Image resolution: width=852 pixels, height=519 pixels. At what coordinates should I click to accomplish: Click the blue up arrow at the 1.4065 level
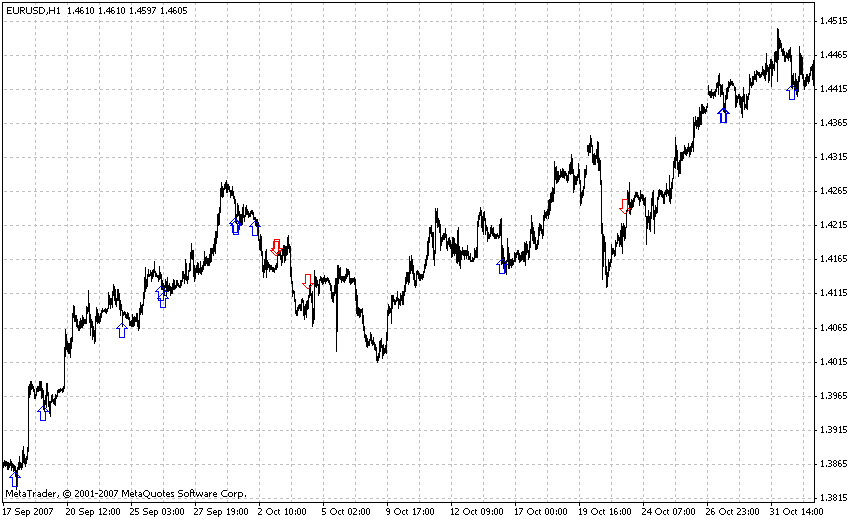point(122,330)
